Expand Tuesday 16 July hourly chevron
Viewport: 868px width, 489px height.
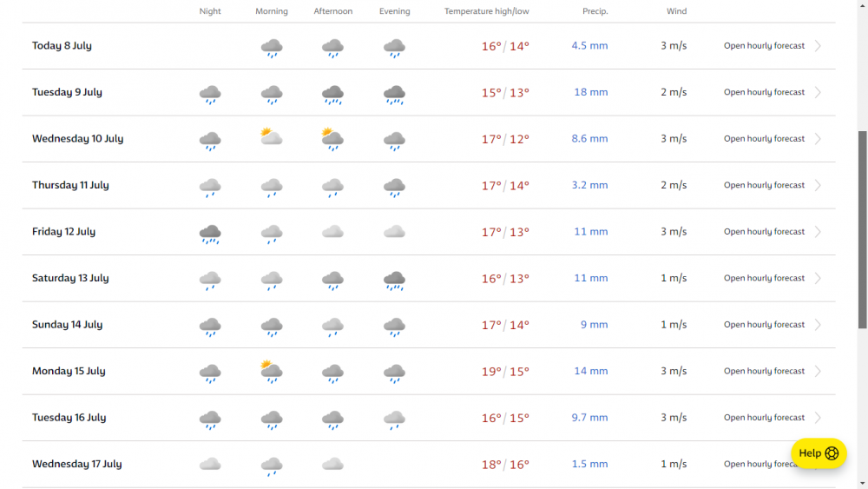[x=818, y=418]
